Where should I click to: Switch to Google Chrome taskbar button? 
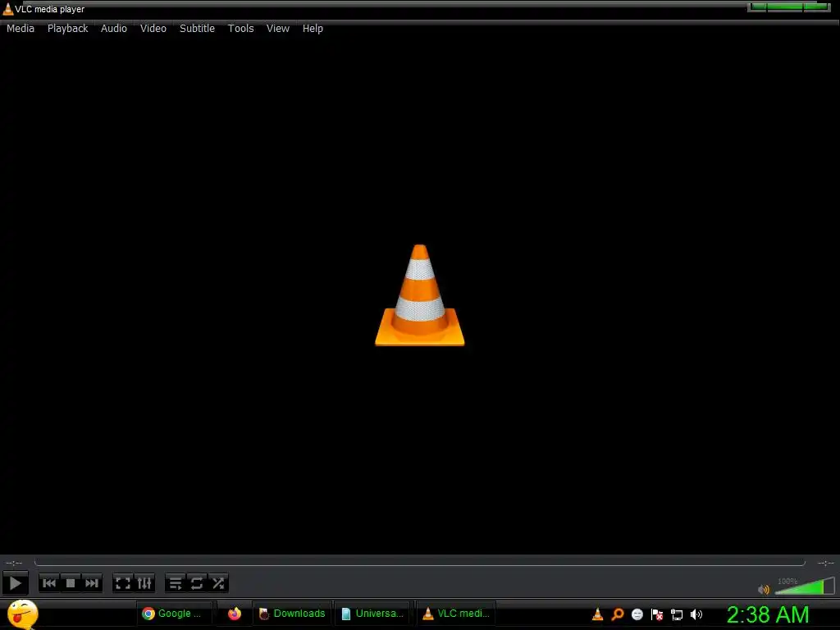point(176,614)
